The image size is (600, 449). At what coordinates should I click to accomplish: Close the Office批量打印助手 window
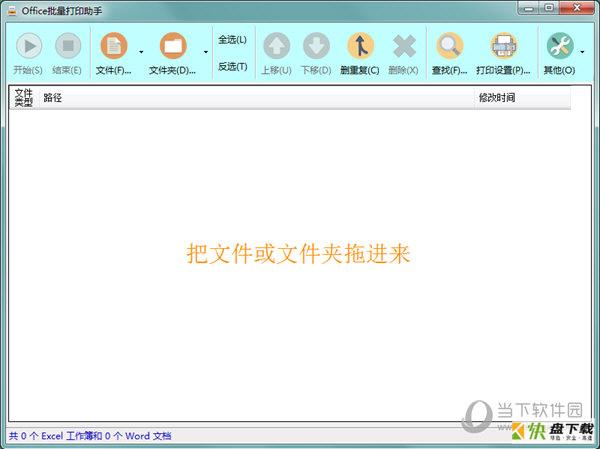coord(577,8)
